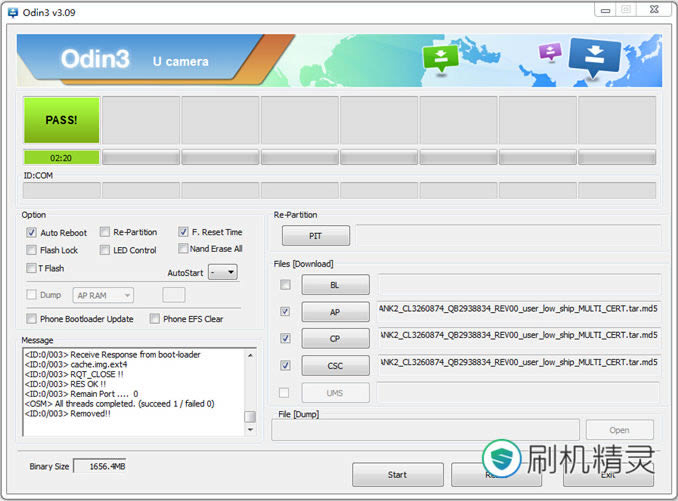
Task: Click the green 02:20 progress bar
Action: coord(61,157)
